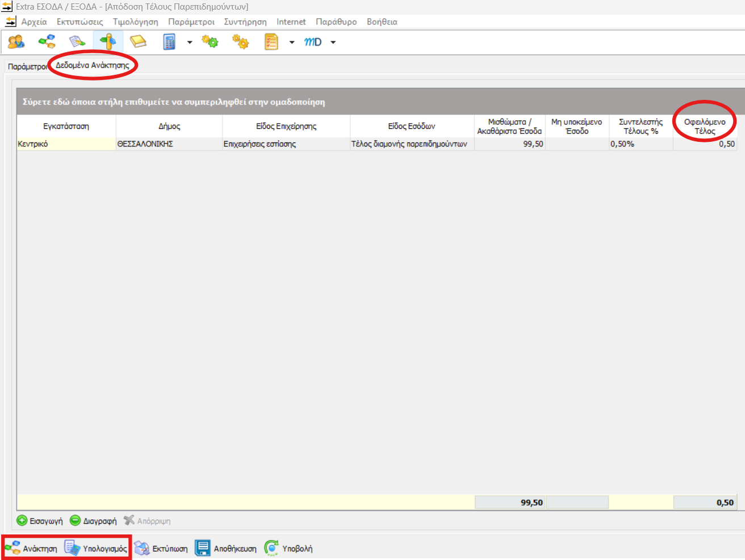Viewport: 745px width, 560px height.
Task: Switch to the Παράμετροι tab
Action: click(x=27, y=66)
